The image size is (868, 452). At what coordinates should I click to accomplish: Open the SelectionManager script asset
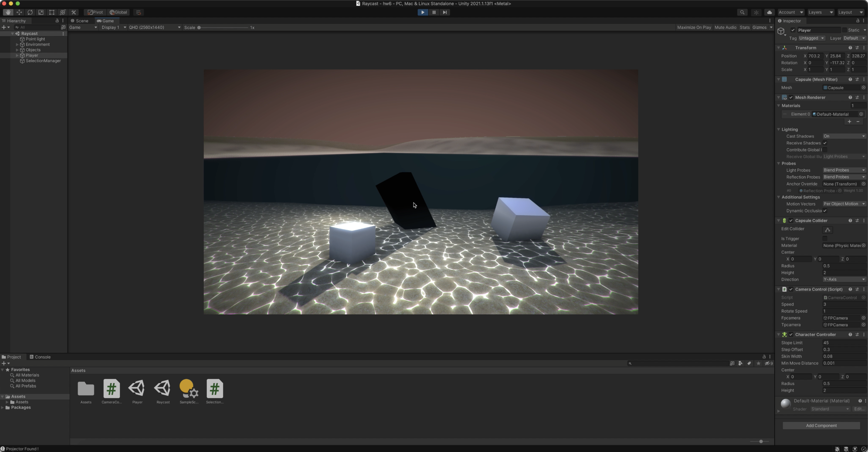pos(215,389)
